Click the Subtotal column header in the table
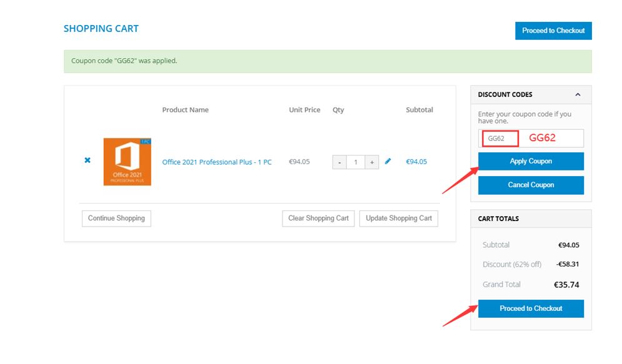 coord(419,110)
